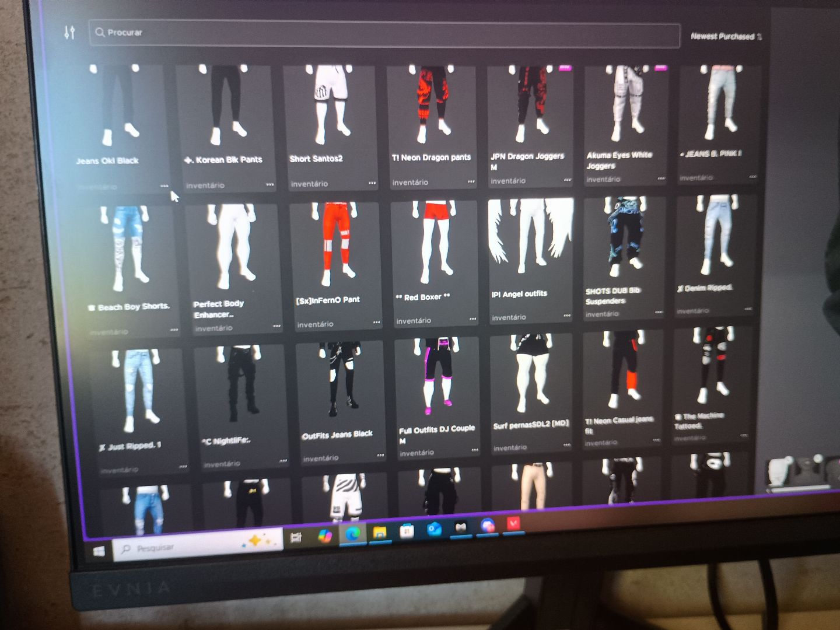Open the Windows Start menu
The height and width of the screenshot is (630, 840).
tap(99, 551)
